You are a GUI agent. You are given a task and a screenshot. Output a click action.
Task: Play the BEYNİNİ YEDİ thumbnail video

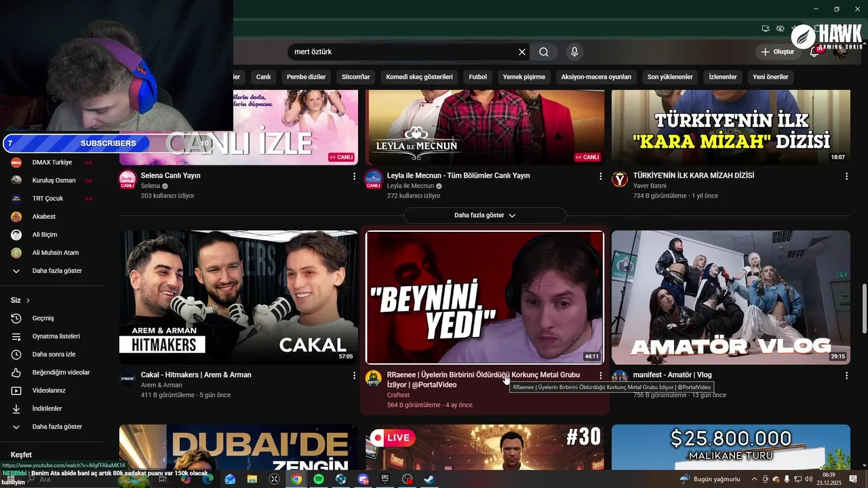(x=485, y=298)
